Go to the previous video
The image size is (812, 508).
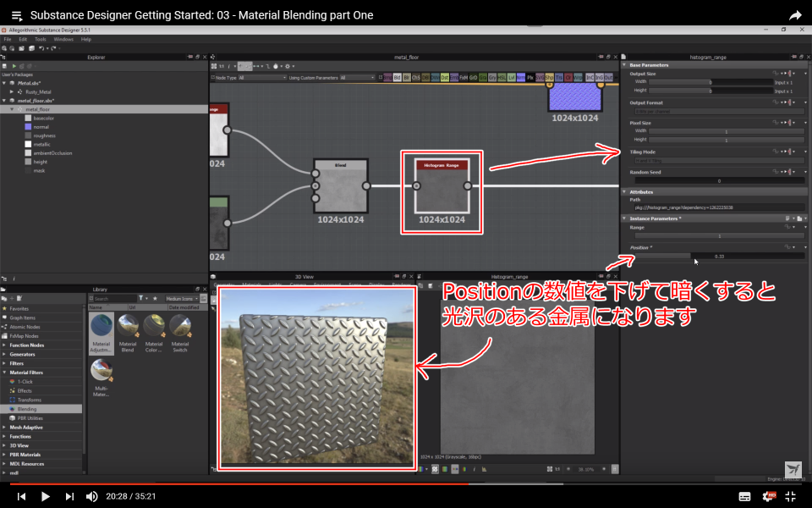21,496
